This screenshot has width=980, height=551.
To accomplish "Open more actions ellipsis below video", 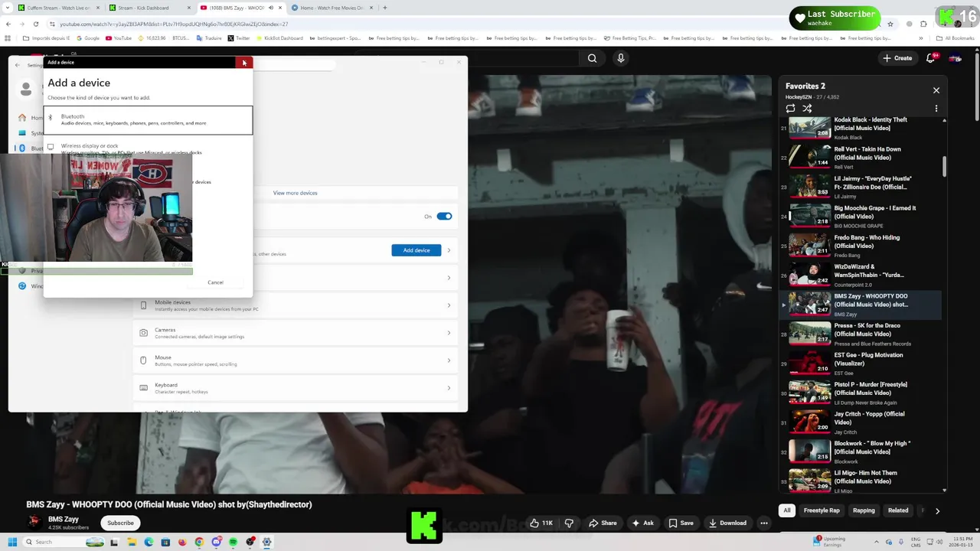I will 763,523.
